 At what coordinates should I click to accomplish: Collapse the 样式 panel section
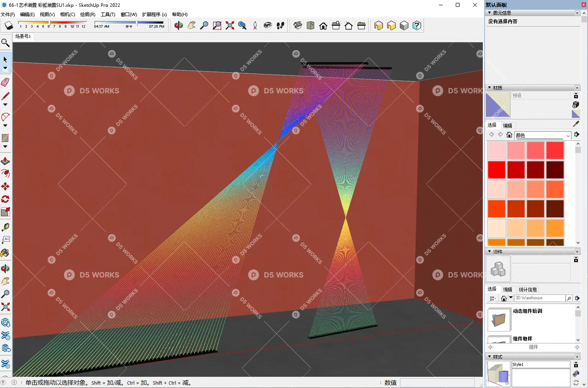[489, 357]
